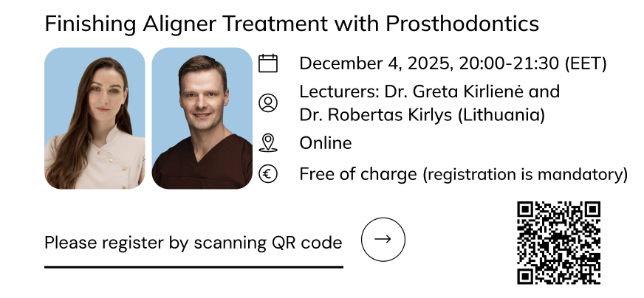This screenshot has height=298, width=644.
Task: Click the euro coin icon
Action: pos(268,175)
